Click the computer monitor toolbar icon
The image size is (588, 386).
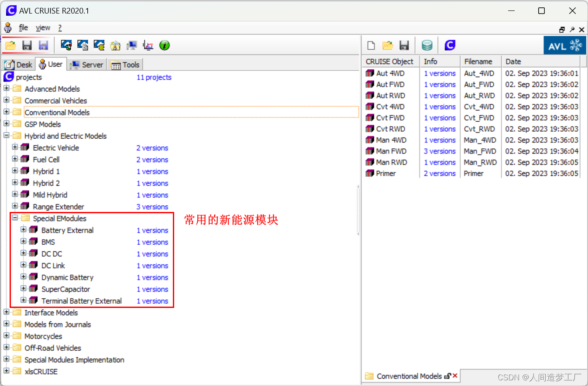coord(131,45)
